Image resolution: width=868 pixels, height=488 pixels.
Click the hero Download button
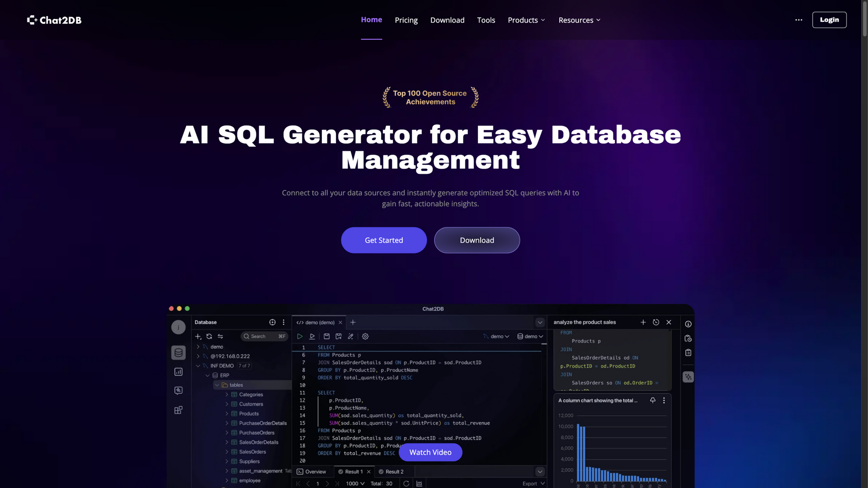(x=477, y=240)
